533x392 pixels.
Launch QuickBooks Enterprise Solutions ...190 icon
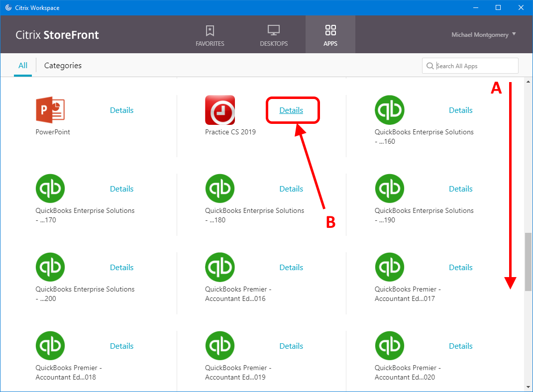point(390,188)
